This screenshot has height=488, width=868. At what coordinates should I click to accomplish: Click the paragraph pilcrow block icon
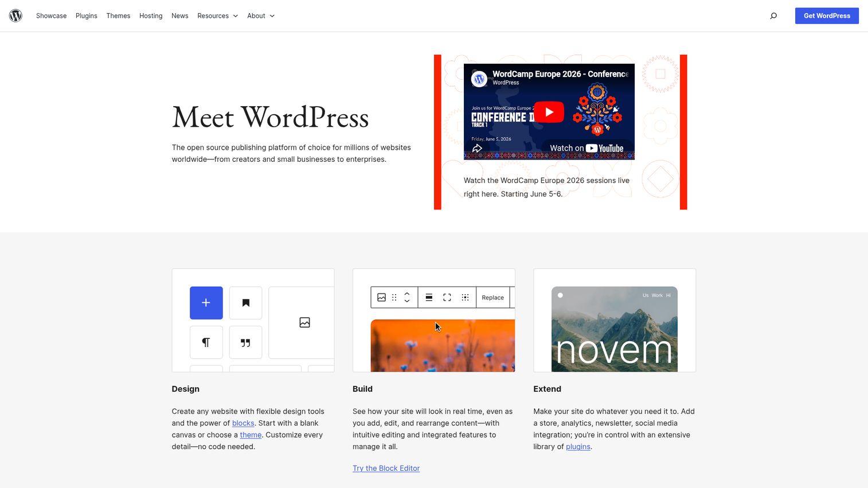(x=206, y=342)
